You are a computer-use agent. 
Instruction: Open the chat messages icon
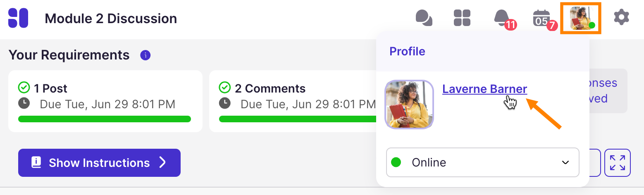pyautogui.click(x=424, y=18)
